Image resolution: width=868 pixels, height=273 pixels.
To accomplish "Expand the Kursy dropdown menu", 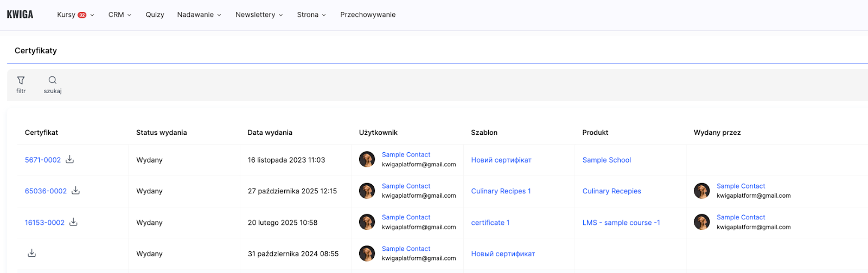I will pyautogui.click(x=75, y=15).
